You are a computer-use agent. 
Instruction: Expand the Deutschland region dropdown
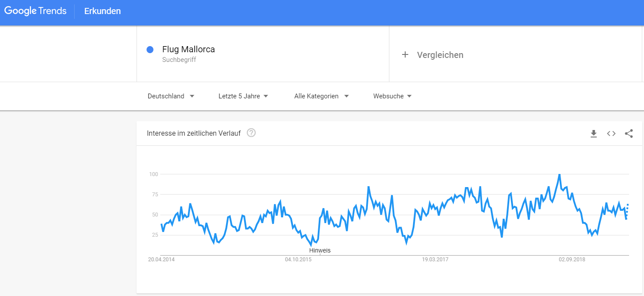[x=171, y=96]
